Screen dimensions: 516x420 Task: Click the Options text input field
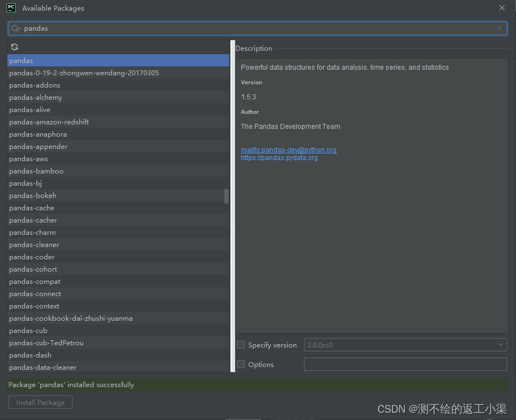pyautogui.click(x=406, y=364)
